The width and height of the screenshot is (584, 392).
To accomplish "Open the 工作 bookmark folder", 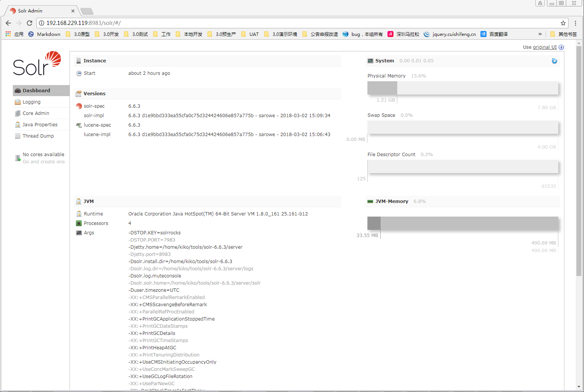I will [162, 34].
